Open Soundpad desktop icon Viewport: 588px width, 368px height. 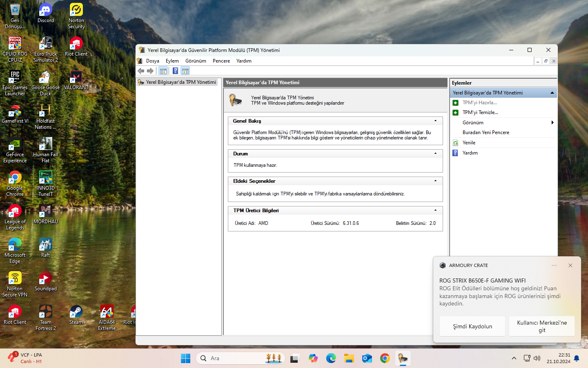click(x=46, y=281)
